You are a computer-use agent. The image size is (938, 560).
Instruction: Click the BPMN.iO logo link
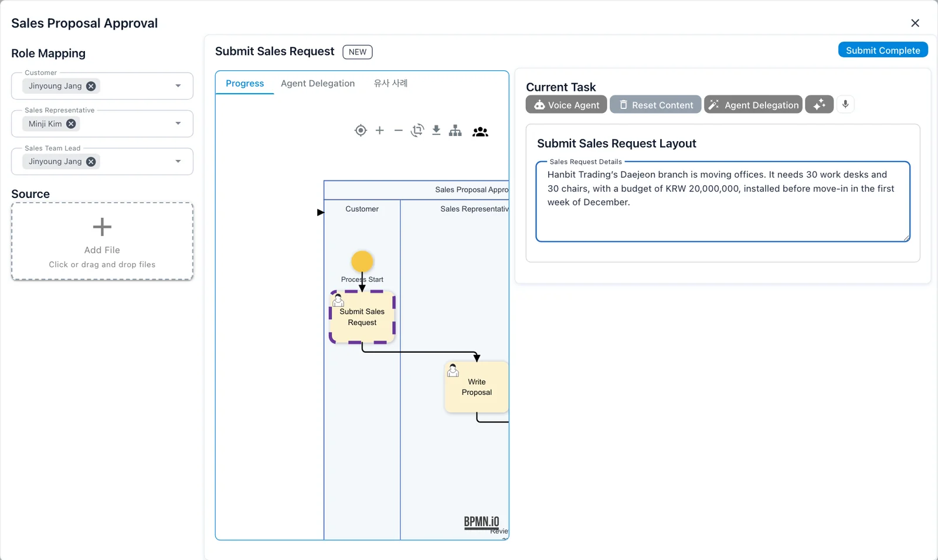(x=482, y=522)
